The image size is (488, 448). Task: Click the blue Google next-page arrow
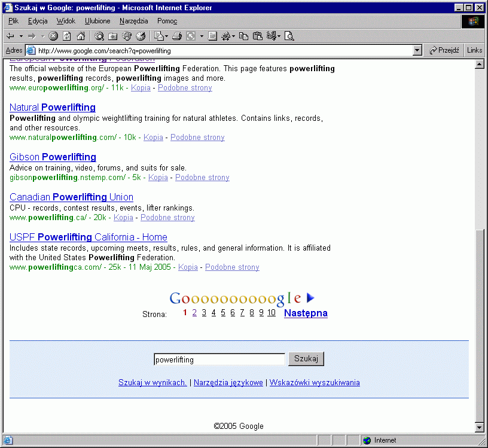(310, 298)
